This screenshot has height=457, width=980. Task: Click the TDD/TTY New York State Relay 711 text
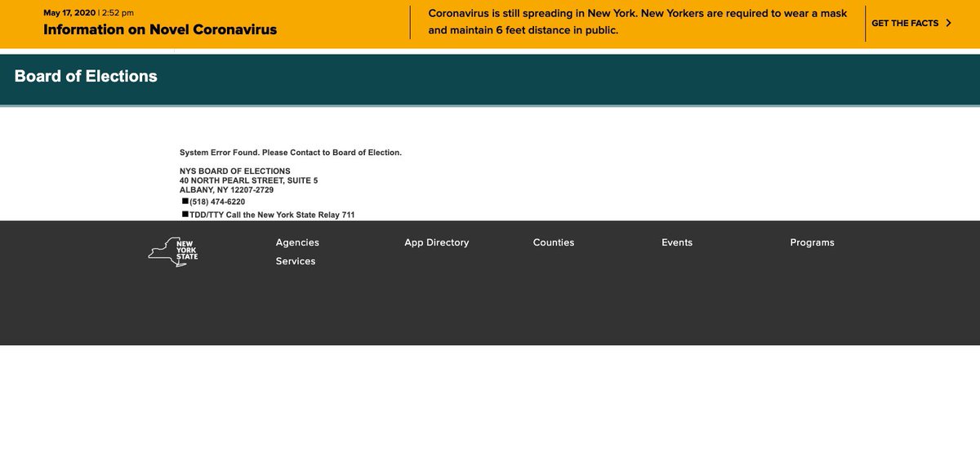[x=272, y=215]
